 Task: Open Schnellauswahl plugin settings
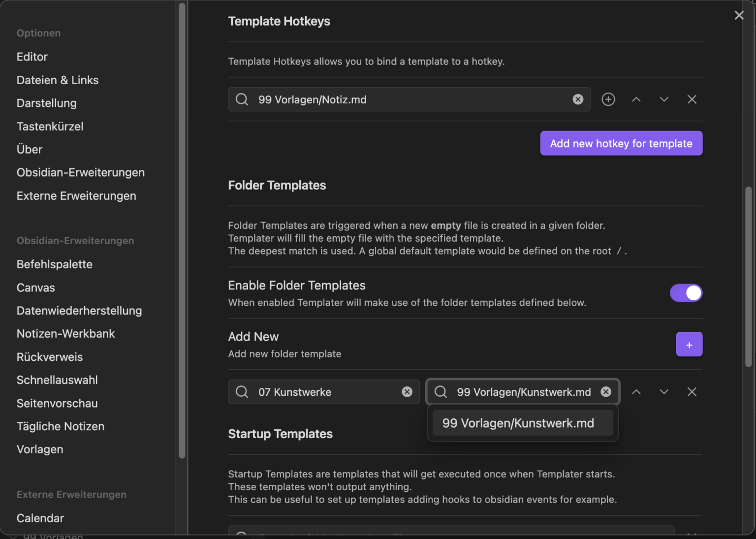click(x=57, y=380)
